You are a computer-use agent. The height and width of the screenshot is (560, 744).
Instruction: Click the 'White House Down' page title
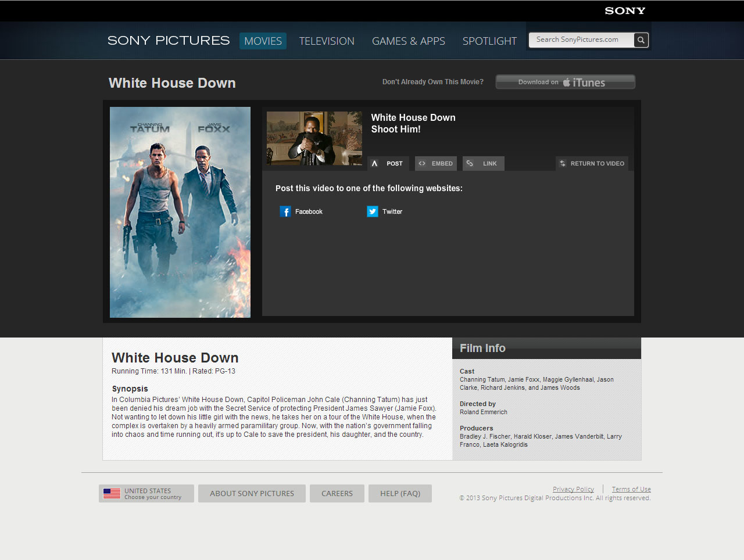tap(172, 83)
